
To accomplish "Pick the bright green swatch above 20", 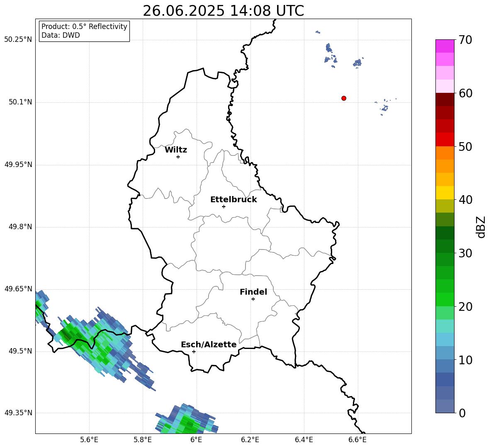I will (445, 299).
